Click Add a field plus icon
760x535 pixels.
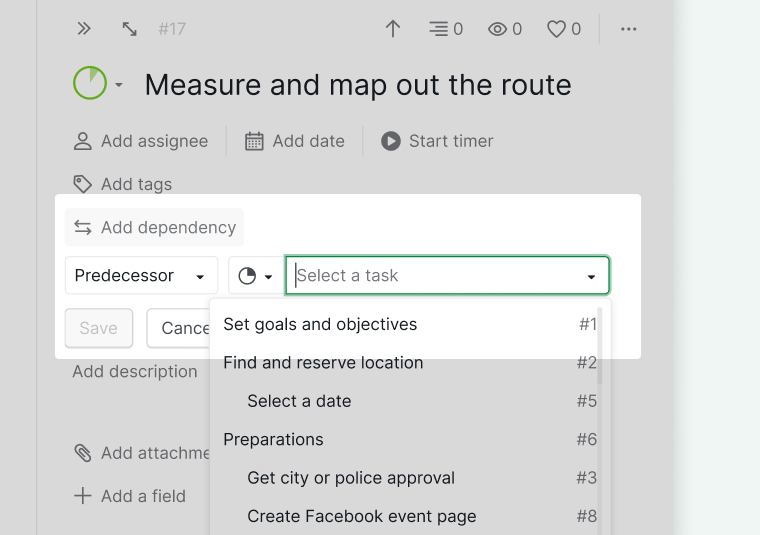(82, 496)
